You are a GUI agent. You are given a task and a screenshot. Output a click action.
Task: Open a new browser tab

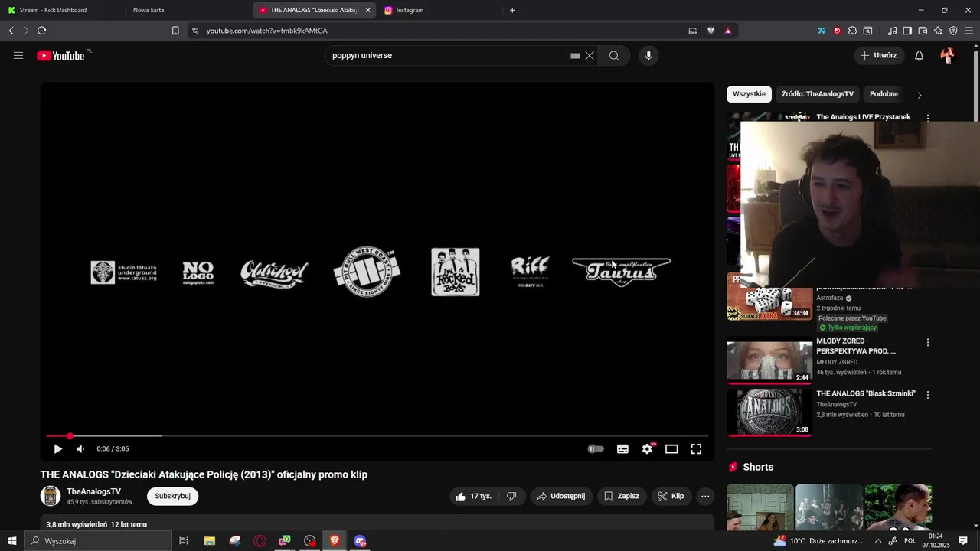coord(512,10)
